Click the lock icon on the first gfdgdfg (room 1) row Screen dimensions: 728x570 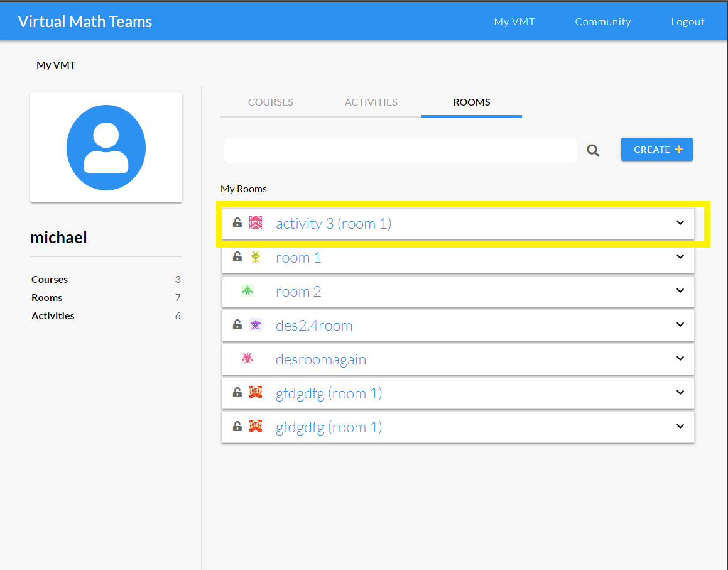coord(237,392)
